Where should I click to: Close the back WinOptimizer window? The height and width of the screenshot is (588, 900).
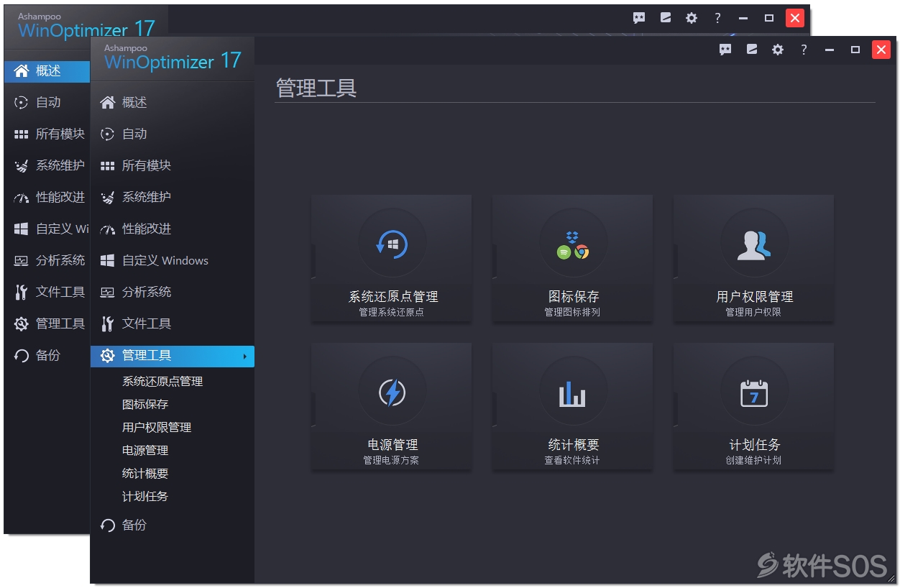point(795,18)
